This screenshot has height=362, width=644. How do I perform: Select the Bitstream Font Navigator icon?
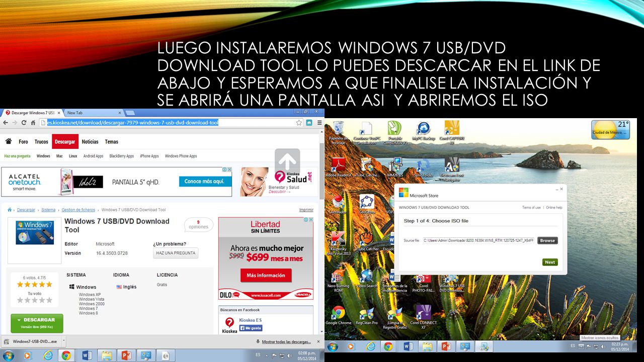coord(452,169)
